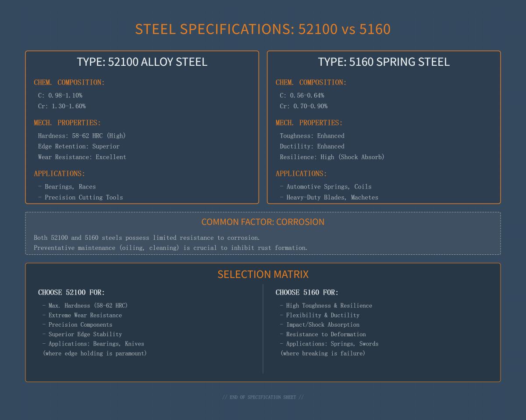Select the "TYPE: 52100 ALLOY STEEL" heading
The image size is (526, 420).
coord(142,62)
